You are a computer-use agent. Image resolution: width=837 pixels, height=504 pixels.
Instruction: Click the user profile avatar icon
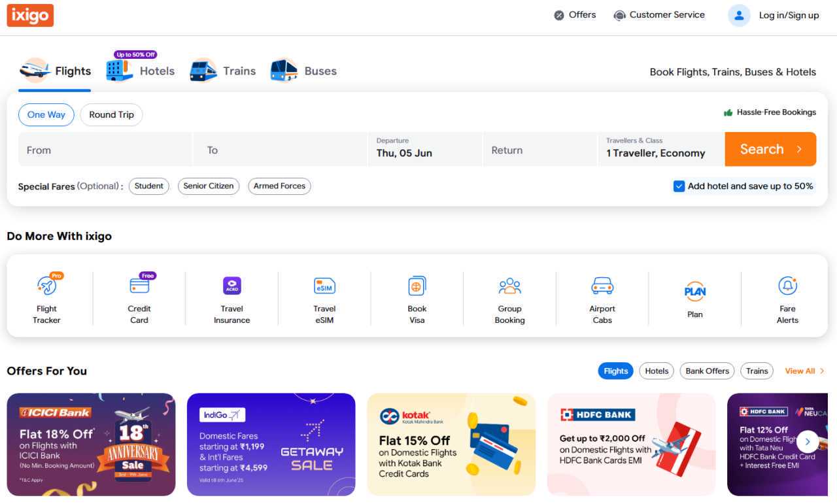click(739, 15)
